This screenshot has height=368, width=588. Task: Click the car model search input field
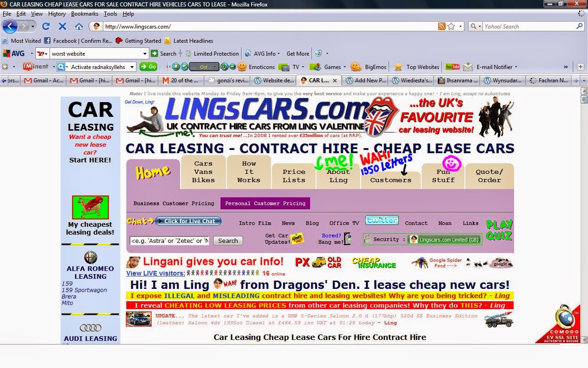pyautogui.click(x=169, y=241)
